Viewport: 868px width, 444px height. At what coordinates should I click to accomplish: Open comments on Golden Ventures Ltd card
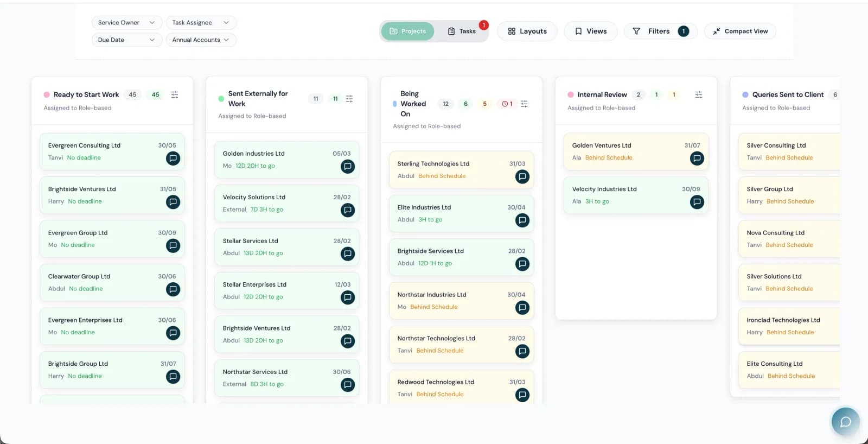[697, 158]
